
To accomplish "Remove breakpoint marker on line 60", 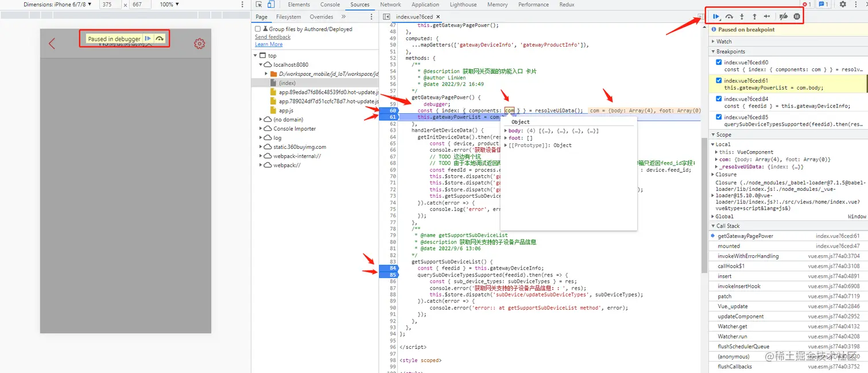I will pos(390,110).
